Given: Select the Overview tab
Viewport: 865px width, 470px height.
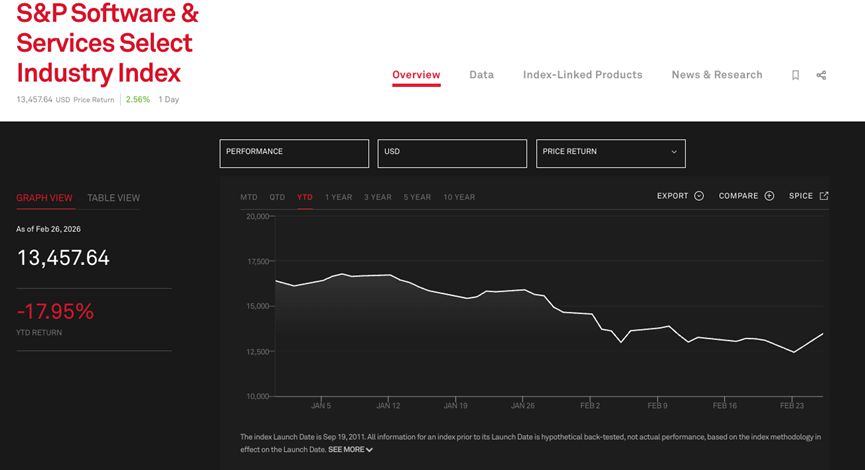Looking at the screenshot, I should (416, 75).
